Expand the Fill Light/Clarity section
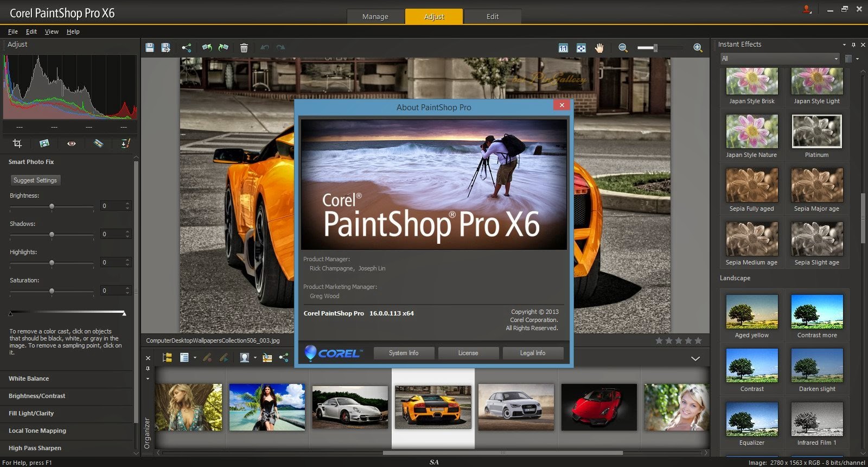868x467 pixels. point(31,413)
